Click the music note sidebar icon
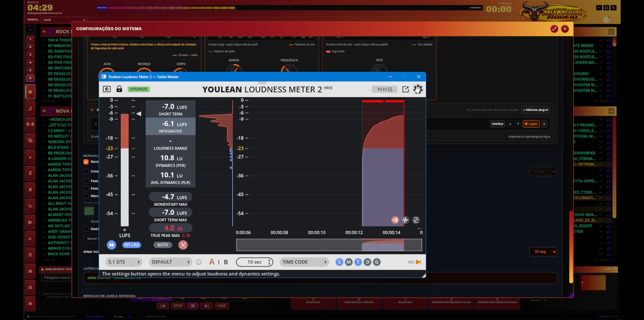This screenshot has height=320, width=644. click(30, 109)
